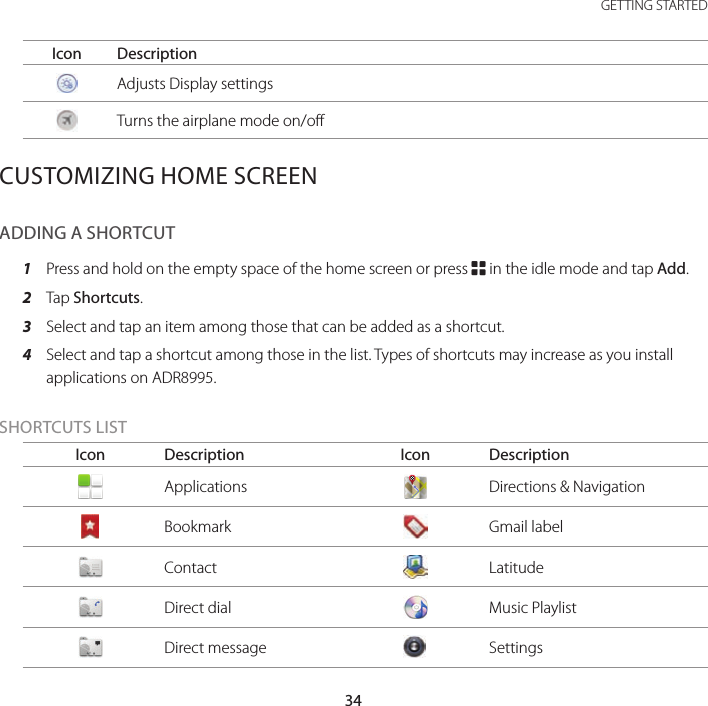Click the Directions & Navigation map icon
708x706 pixels.
(415, 487)
